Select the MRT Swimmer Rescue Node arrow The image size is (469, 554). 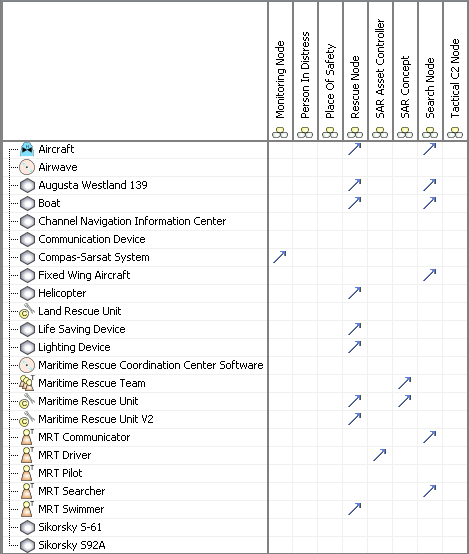click(355, 509)
